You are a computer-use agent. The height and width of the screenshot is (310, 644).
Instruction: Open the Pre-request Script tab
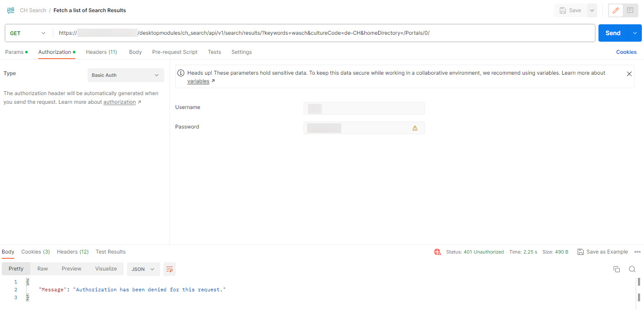click(x=175, y=52)
